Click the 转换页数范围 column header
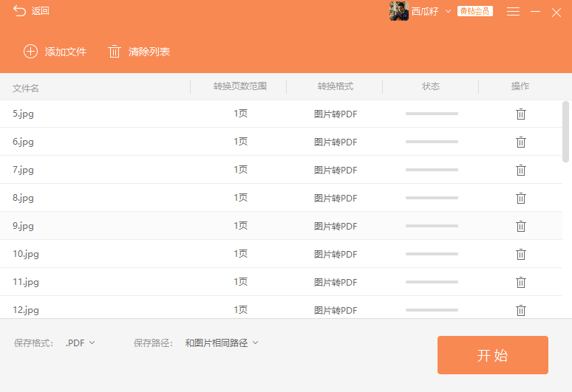 [240, 86]
